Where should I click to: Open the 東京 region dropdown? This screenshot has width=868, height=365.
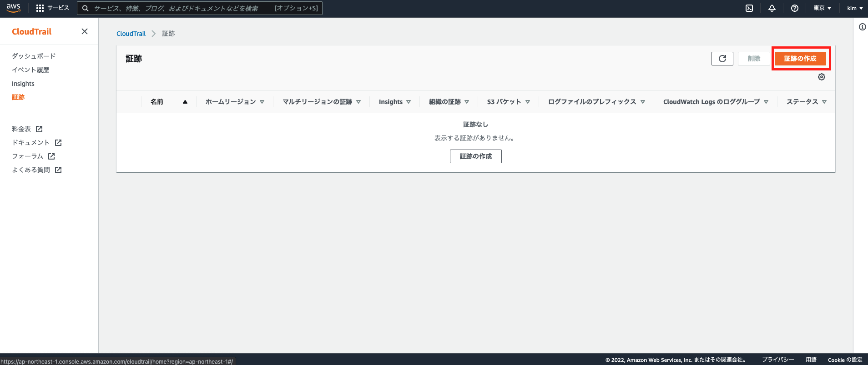823,8
